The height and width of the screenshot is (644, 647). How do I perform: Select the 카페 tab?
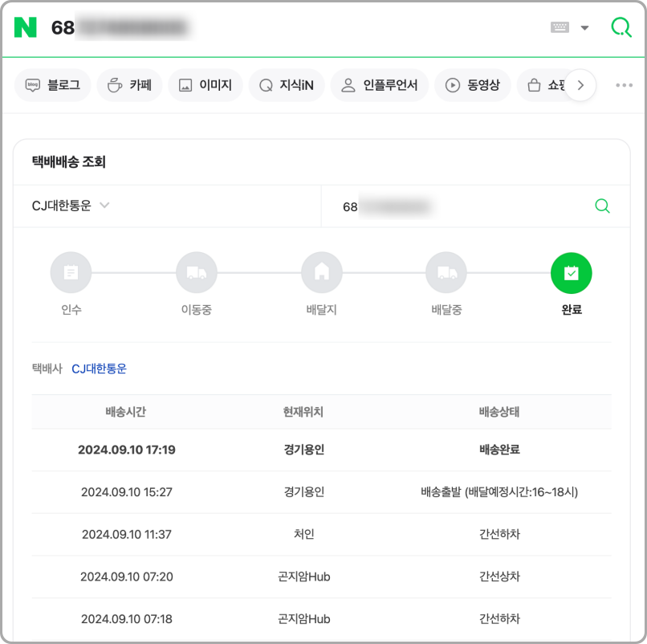pyautogui.click(x=129, y=85)
